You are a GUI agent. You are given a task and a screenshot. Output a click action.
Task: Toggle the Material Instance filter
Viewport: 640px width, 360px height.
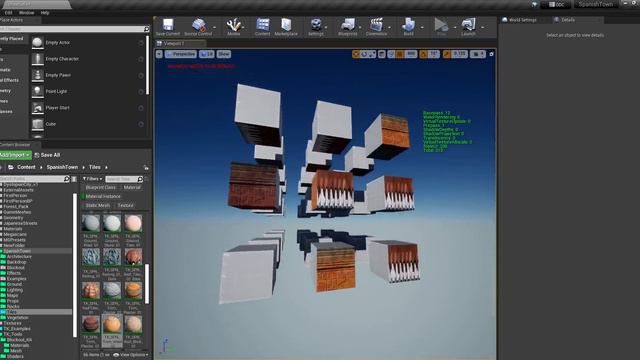pyautogui.click(x=100, y=196)
